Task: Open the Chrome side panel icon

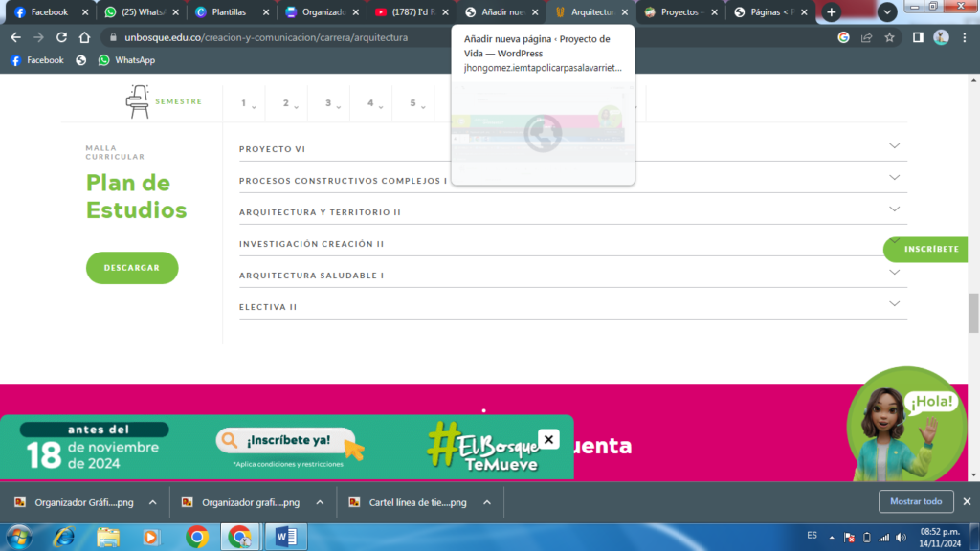Action: tap(918, 37)
